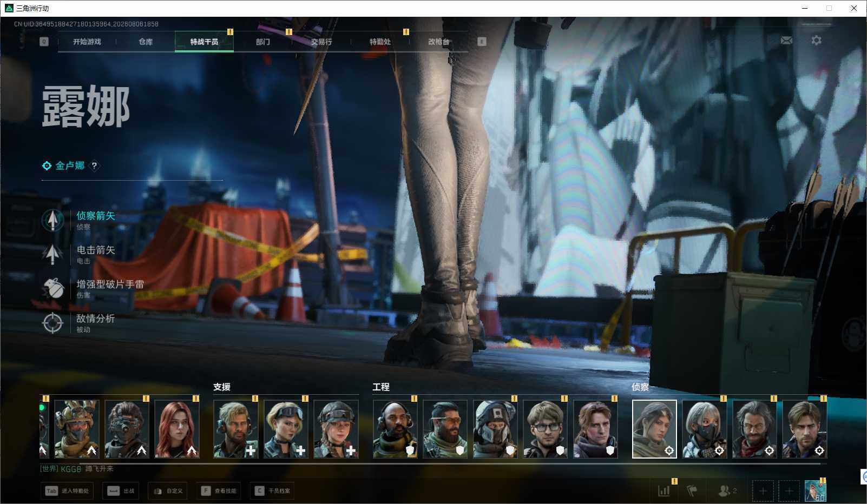Image resolution: width=867 pixels, height=504 pixels.
Task: Click the 金卢娜 operator name label
Action: tap(70, 165)
